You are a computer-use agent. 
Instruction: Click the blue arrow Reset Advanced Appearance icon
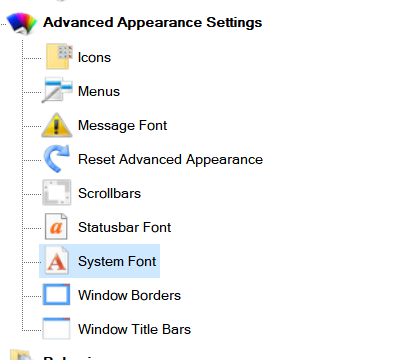(57, 159)
